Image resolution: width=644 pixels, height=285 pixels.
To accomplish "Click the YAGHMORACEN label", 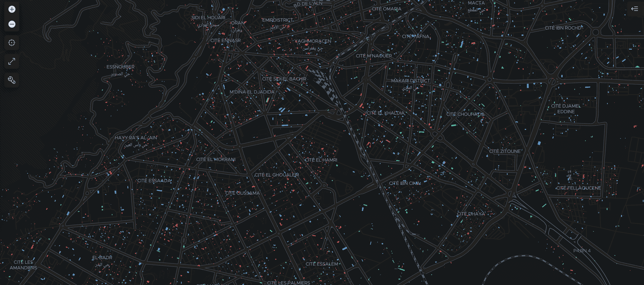I will 313,41.
